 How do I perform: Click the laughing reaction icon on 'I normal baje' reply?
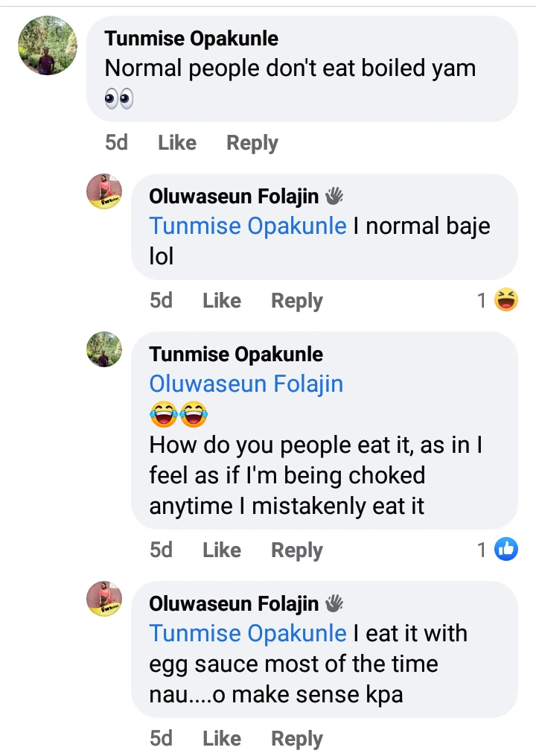pos(506,300)
